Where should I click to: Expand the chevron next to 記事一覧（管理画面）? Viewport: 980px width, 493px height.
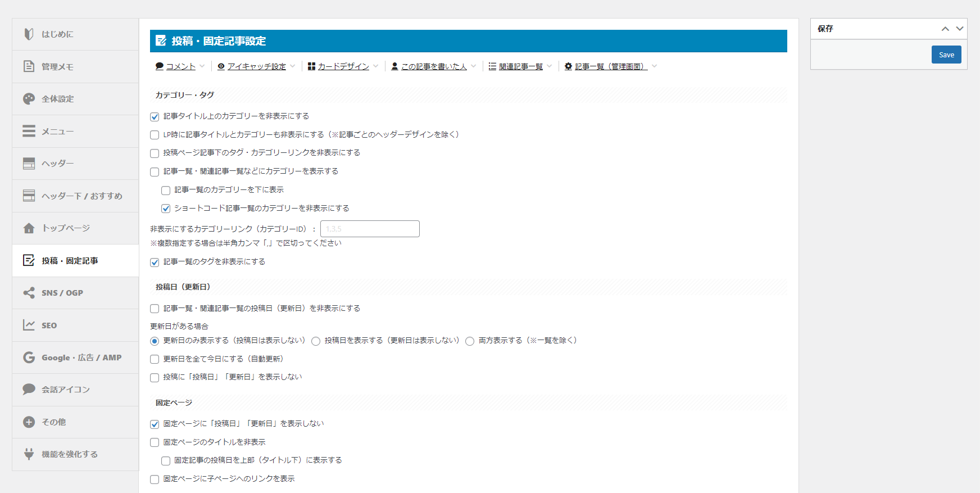point(654,66)
